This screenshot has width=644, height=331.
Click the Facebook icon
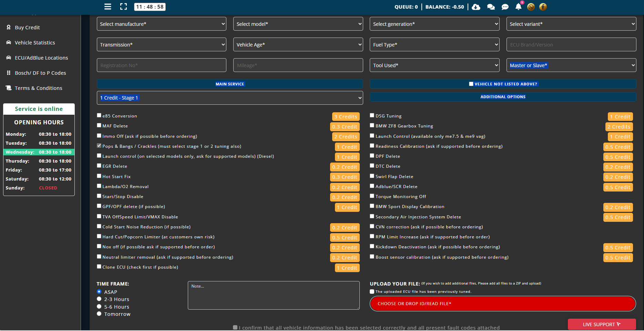[x=543, y=7]
